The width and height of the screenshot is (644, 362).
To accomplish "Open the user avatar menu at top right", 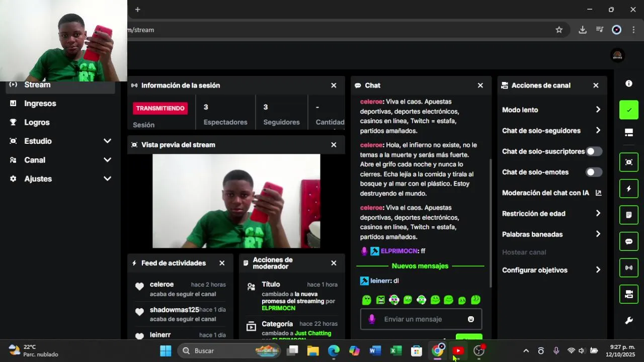I will coord(618,55).
